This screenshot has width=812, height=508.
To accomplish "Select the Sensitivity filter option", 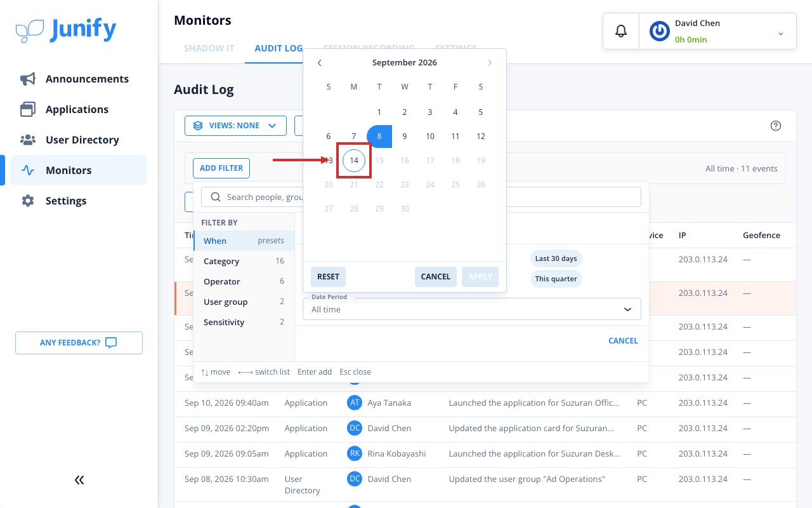I will coord(244,322).
